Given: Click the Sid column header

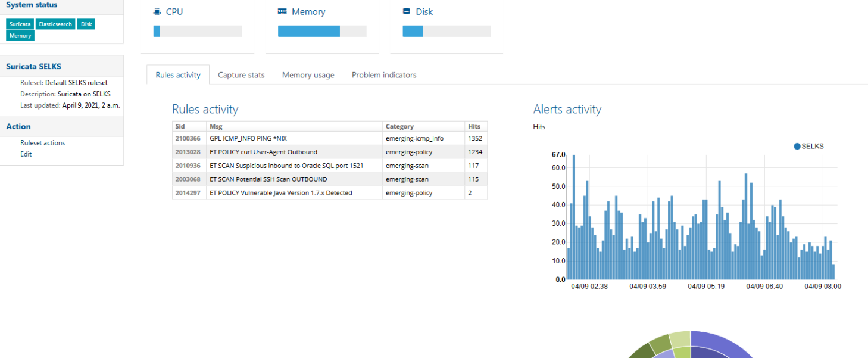Looking at the screenshot, I should (189, 126).
